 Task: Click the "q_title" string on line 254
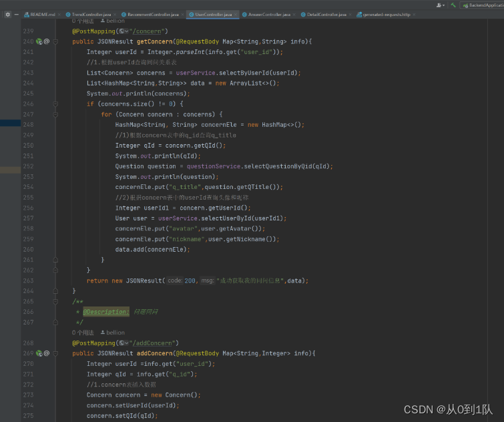185,187
